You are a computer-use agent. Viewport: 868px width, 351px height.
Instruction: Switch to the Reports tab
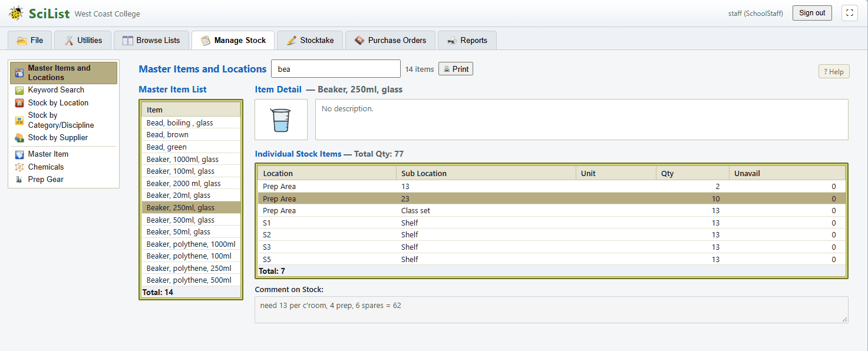click(467, 41)
